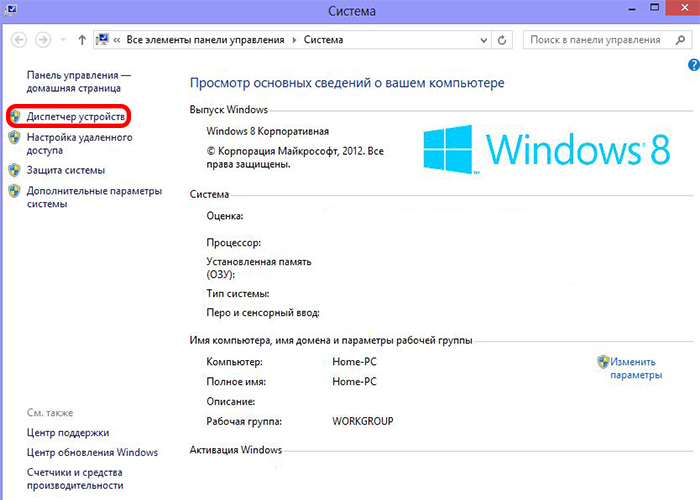Viewport: 700px width, 500px height.
Task: Click WORKGROUP value
Action: tap(362, 421)
